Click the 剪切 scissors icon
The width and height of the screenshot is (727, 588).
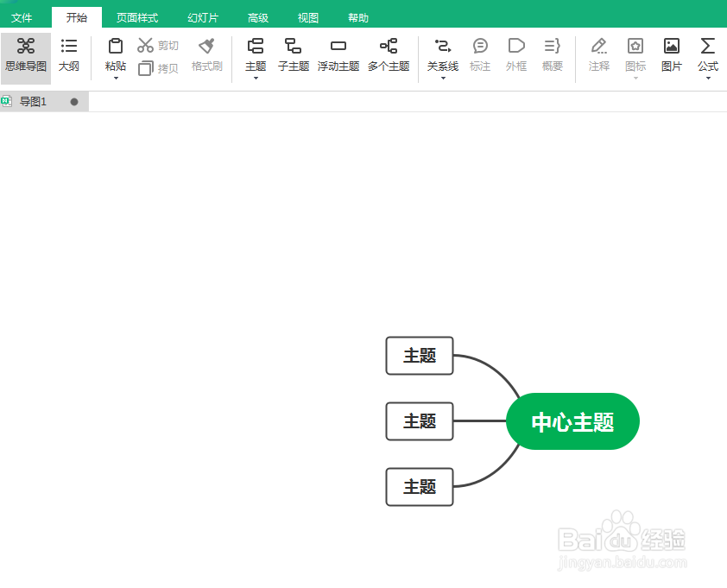pyautogui.click(x=145, y=45)
